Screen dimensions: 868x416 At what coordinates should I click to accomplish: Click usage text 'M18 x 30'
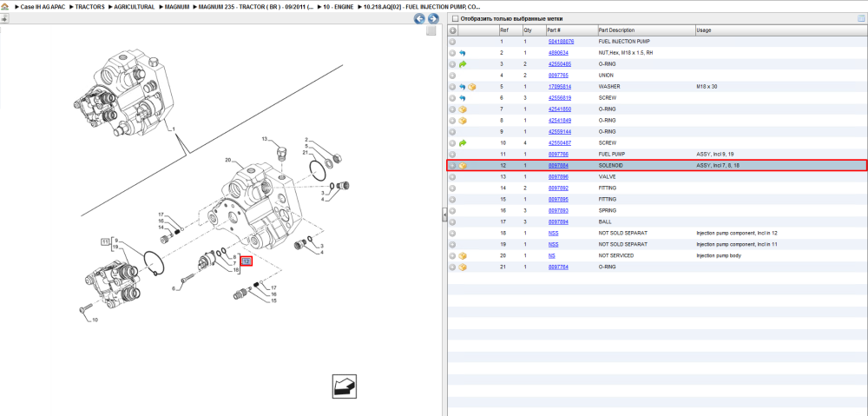707,87
